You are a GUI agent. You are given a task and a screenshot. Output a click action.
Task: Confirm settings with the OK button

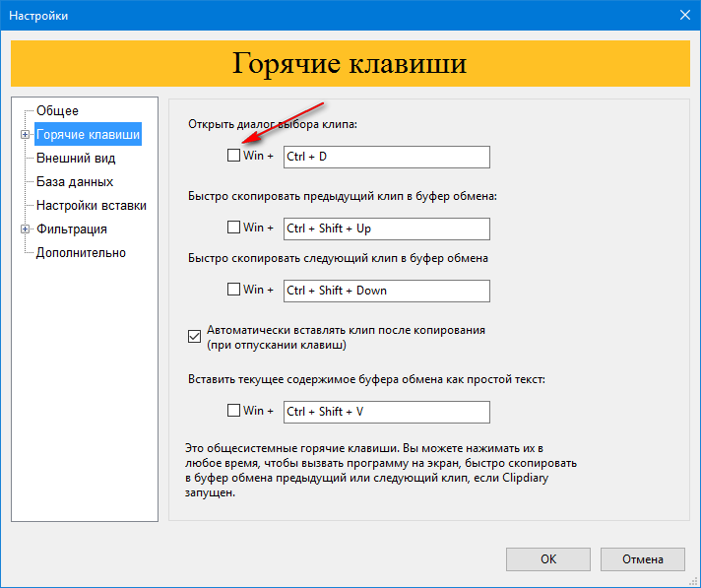click(x=548, y=559)
